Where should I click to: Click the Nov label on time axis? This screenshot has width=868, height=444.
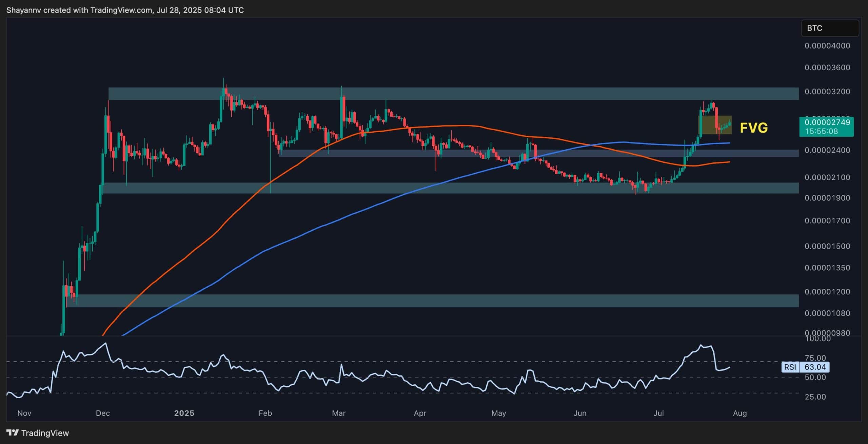[x=24, y=413]
